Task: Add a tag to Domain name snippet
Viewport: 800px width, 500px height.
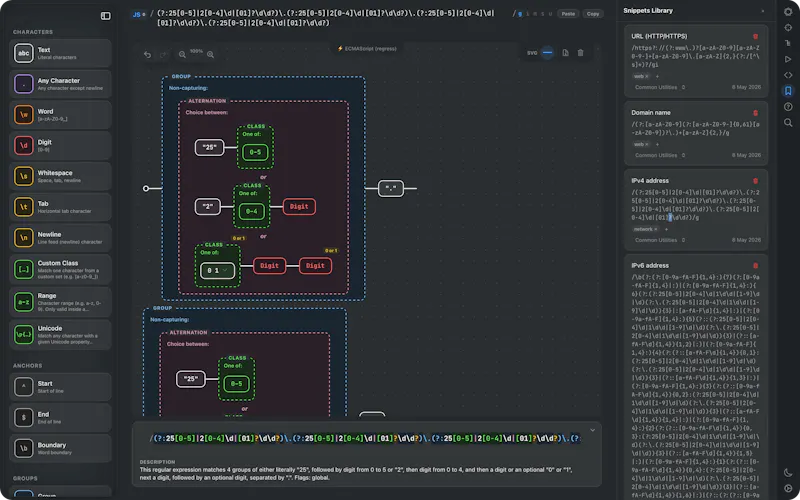Action: [x=657, y=144]
